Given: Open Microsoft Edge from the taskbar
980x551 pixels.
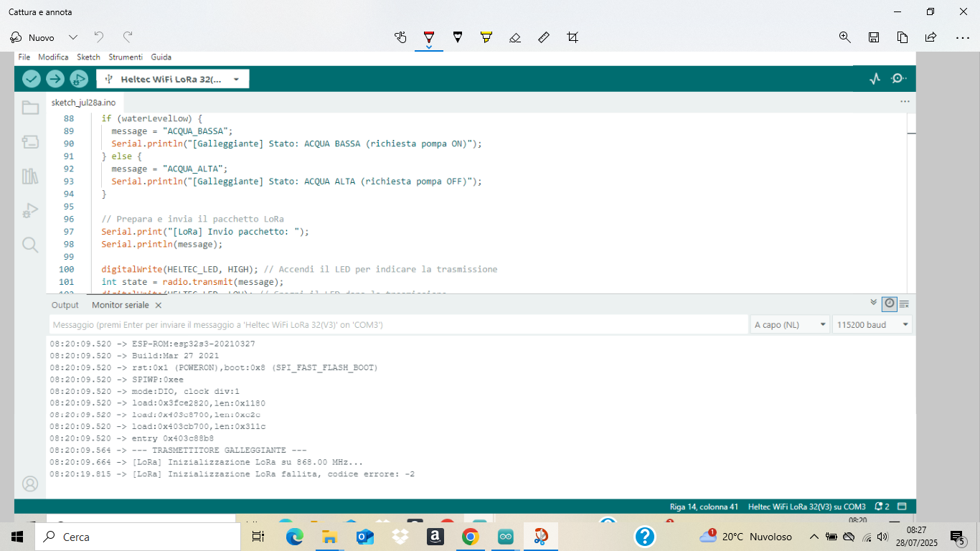Looking at the screenshot, I should [x=295, y=537].
